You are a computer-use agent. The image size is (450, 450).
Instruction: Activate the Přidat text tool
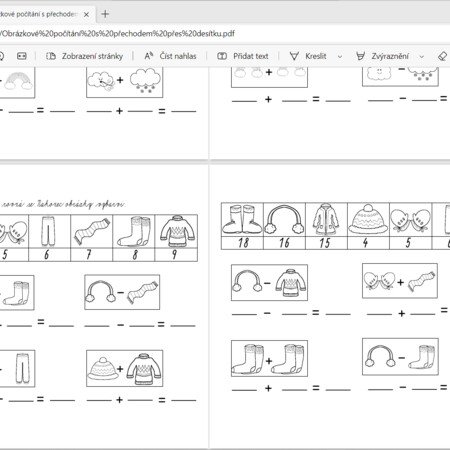243,56
